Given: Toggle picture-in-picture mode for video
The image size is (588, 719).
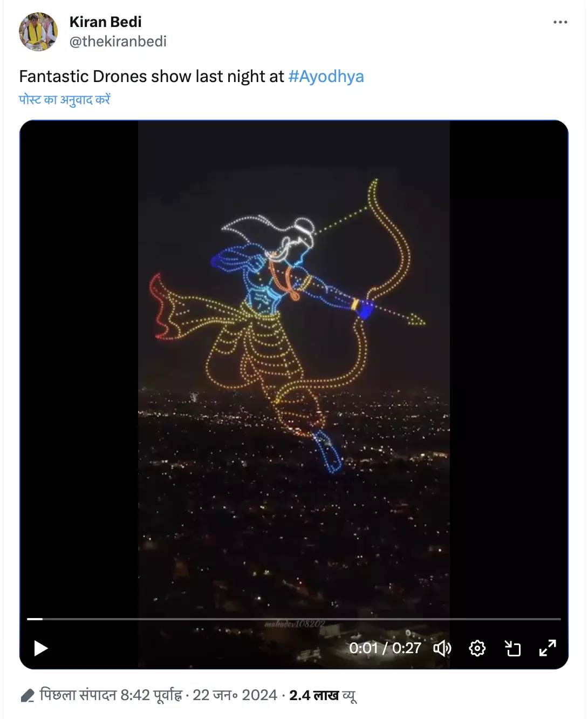Looking at the screenshot, I should [x=512, y=648].
